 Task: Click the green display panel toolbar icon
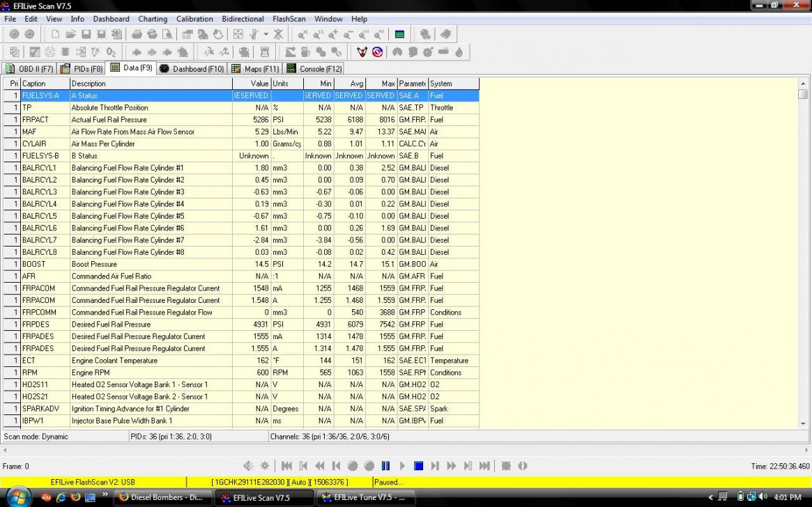tap(399, 34)
